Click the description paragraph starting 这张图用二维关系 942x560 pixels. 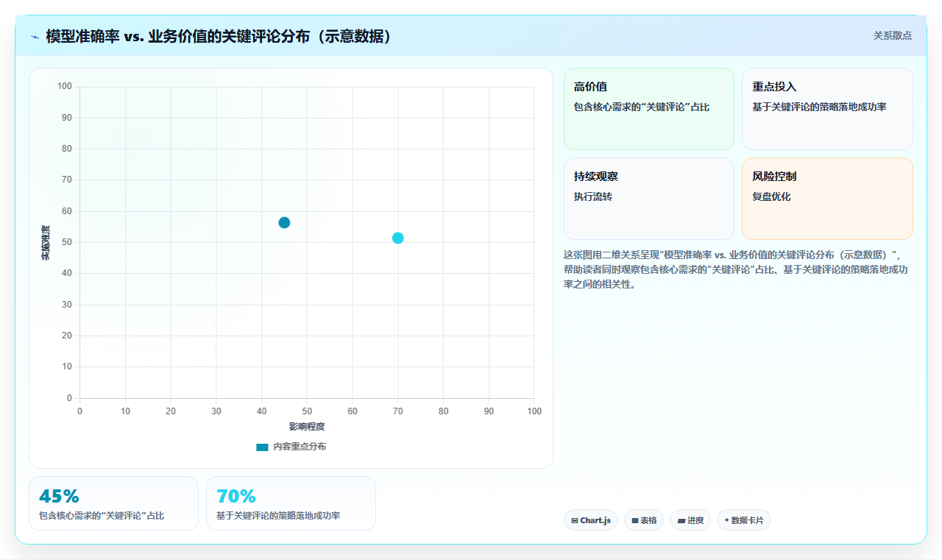(x=736, y=269)
